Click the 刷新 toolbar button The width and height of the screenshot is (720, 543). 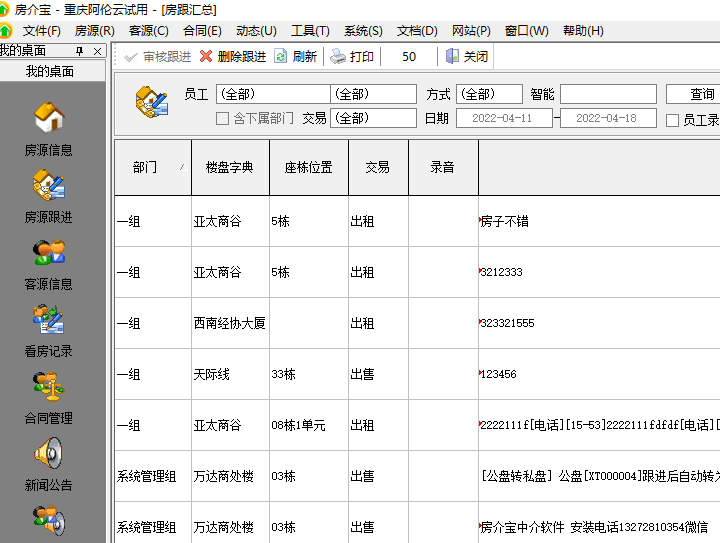296,57
